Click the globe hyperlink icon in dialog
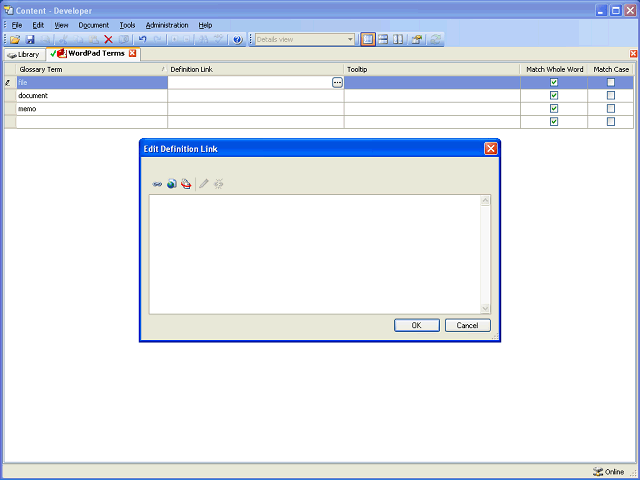The width and height of the screenshot is (640, 480). [x=172, y=184]
